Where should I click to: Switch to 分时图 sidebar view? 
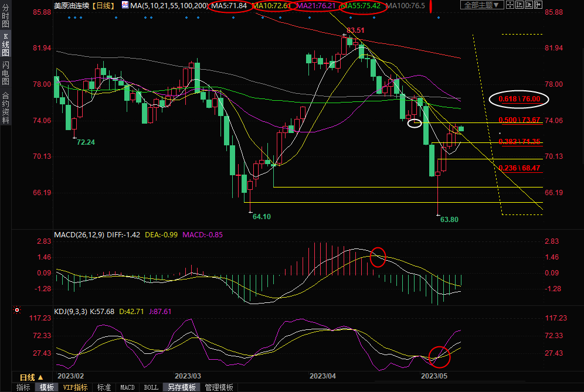pyautogui.click(x=6, y=16)
